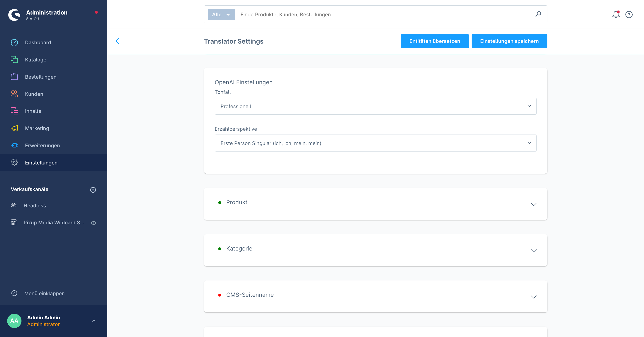The image size is (644, 337).
Task: Expand the CMS-Seitenname section
Action: [x=534, y=297]
